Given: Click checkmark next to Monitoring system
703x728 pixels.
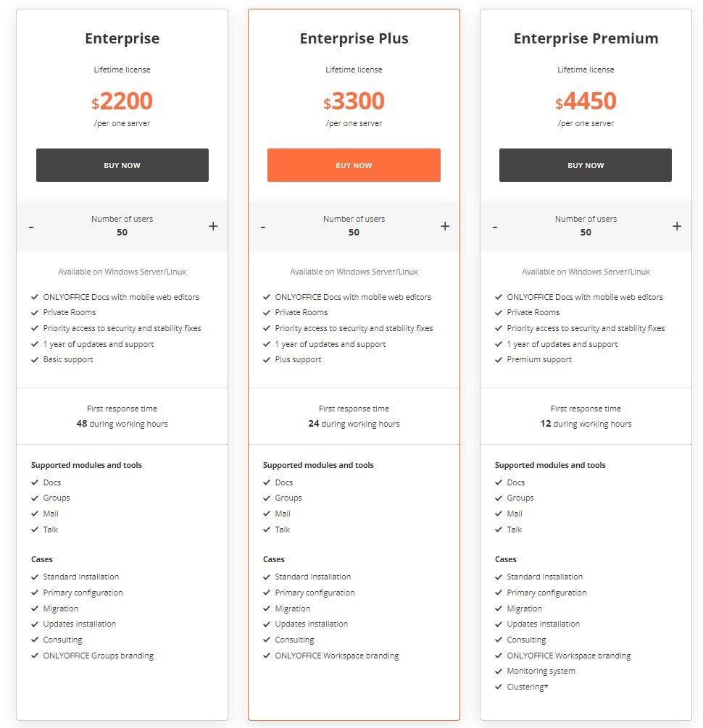Looking at the screenshot, I should click(x=499, y=671).
